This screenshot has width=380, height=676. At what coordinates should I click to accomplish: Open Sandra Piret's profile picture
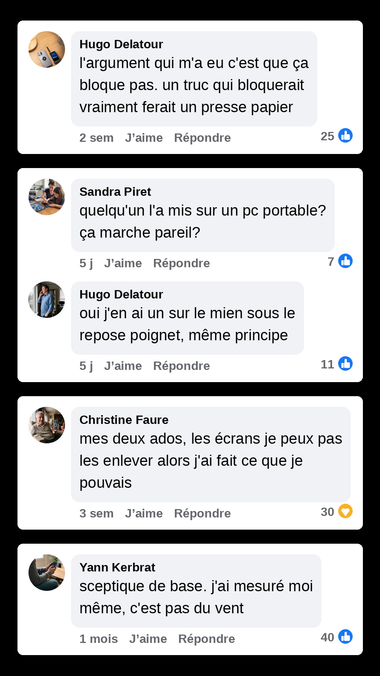pyautogui.click(x=47, y=197)
